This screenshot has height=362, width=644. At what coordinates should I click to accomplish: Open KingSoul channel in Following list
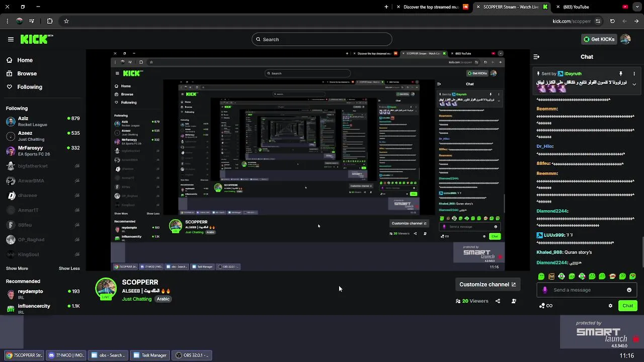[x=43, y=254]
